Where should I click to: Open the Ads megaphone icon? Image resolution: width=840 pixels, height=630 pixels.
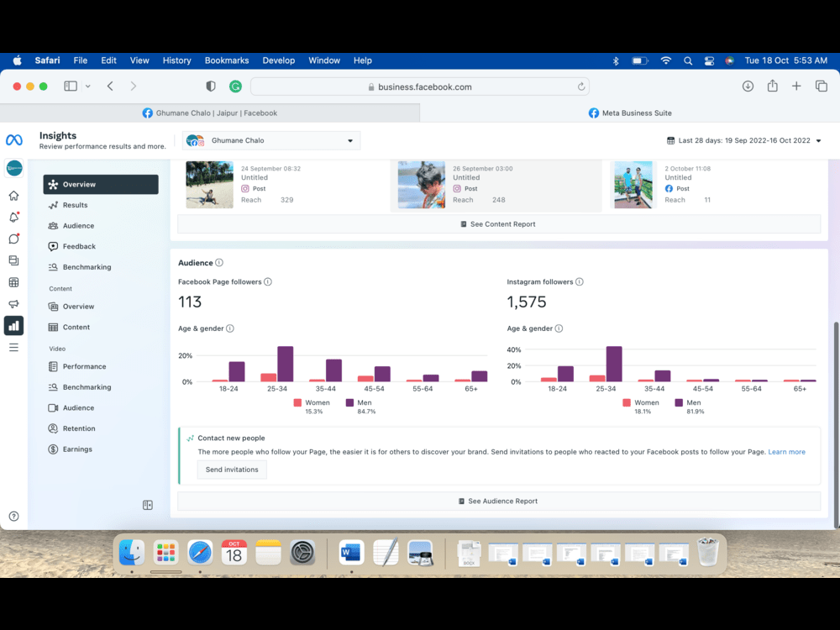tap(14, 304)
